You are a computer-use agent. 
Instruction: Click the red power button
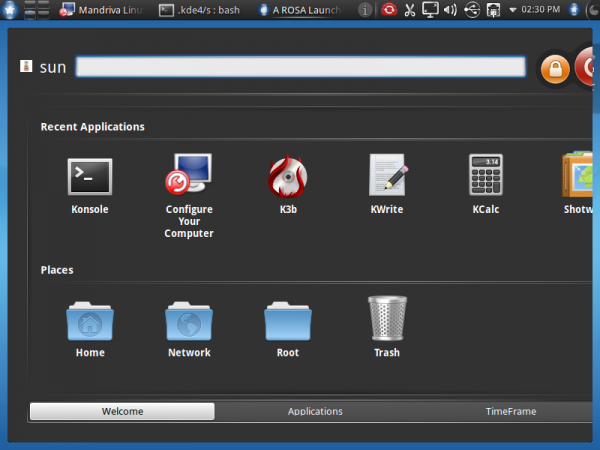pos(584,67)
